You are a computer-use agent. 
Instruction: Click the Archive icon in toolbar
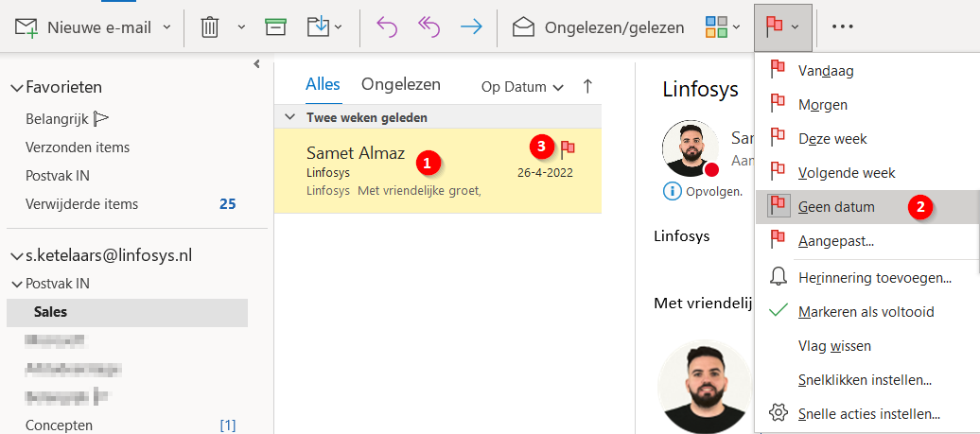coord(275,27)
